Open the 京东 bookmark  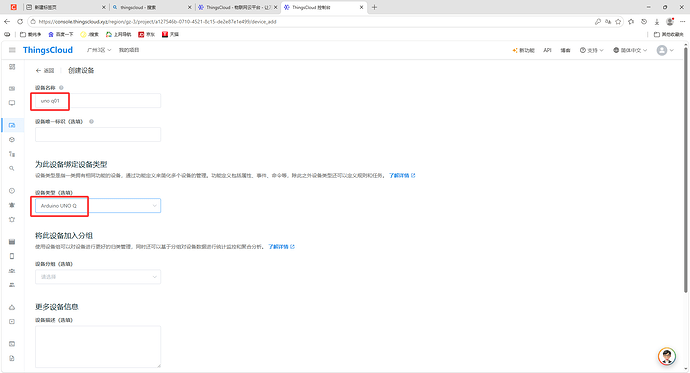click(x=147, y=34)
